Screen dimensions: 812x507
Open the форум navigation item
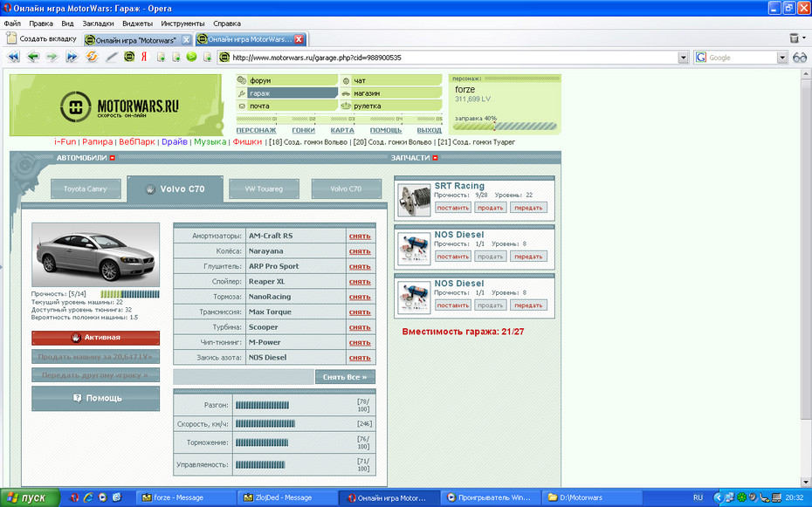point(287,80)
